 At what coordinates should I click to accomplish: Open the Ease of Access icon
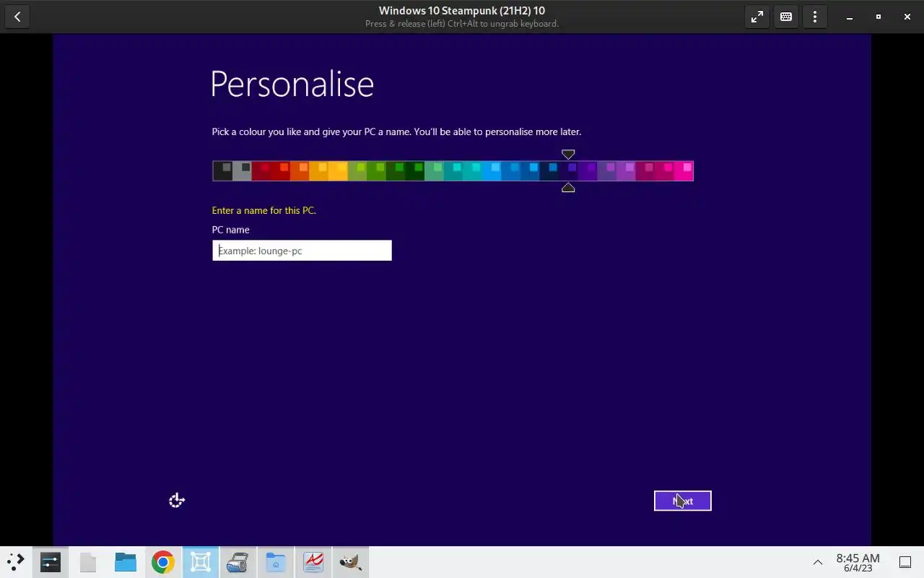coord(177,500)
